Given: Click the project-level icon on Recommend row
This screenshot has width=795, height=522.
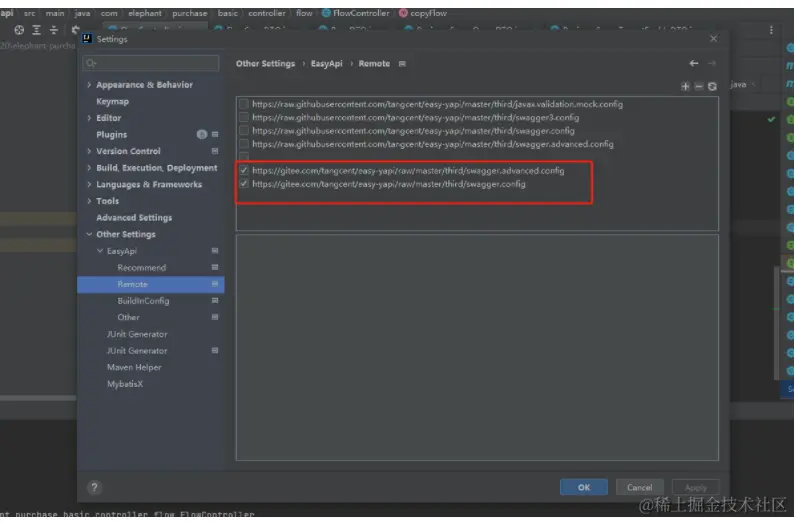Looking at the screenshot, I should [x=215, y=267].
